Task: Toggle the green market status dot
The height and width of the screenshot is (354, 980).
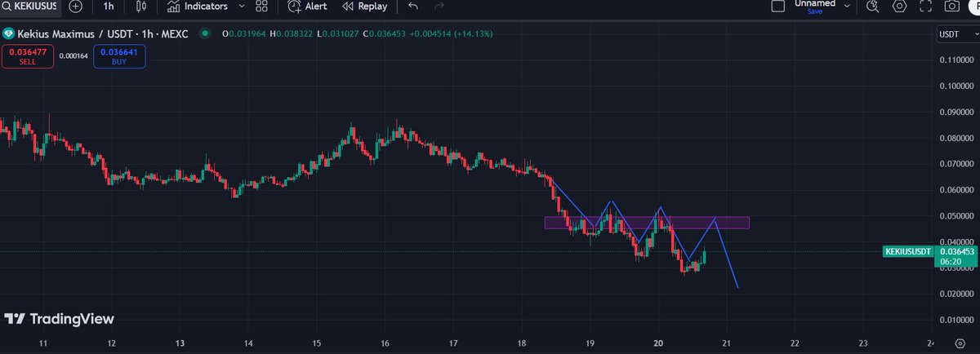Action: pyautogui.click(x=204, y=33)
